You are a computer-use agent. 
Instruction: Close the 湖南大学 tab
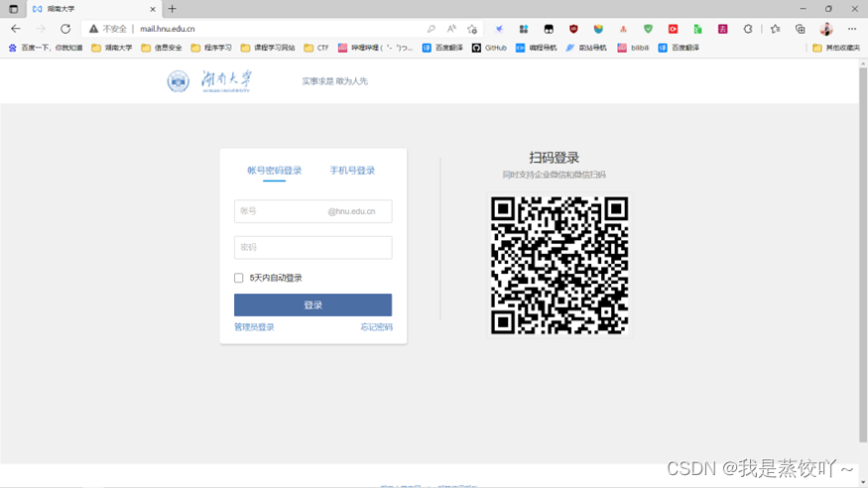tap(153, 9)
